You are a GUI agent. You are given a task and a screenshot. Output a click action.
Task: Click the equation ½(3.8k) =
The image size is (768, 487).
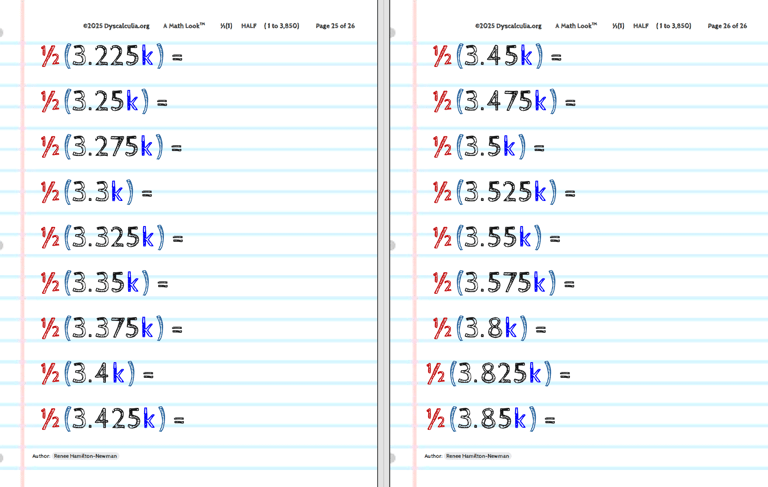point(489,328)
